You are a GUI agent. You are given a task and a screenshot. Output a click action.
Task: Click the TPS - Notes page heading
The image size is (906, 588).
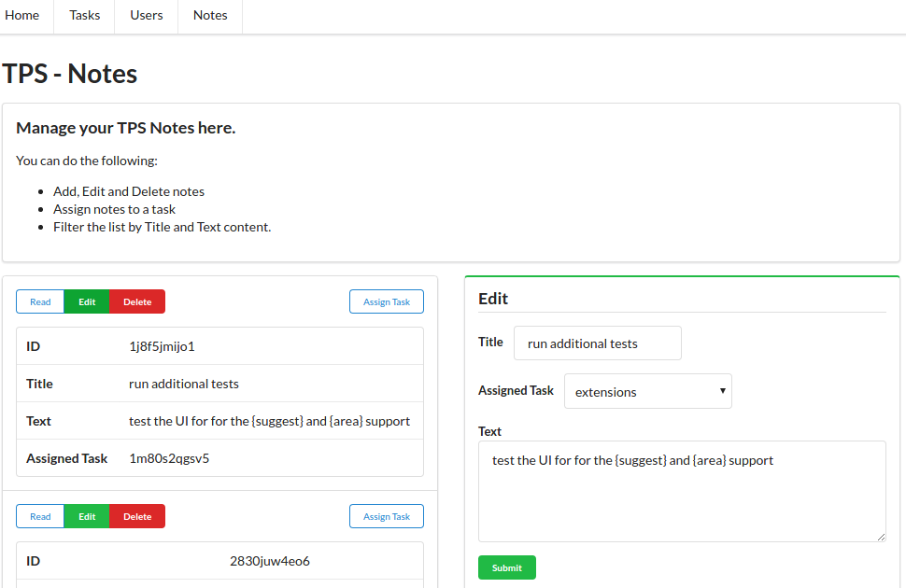[70, 74]
